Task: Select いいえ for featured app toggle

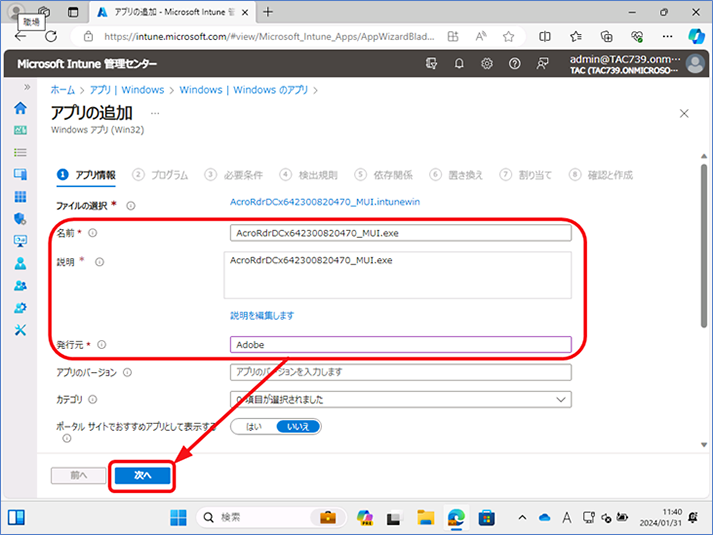Action: point(298,427)
